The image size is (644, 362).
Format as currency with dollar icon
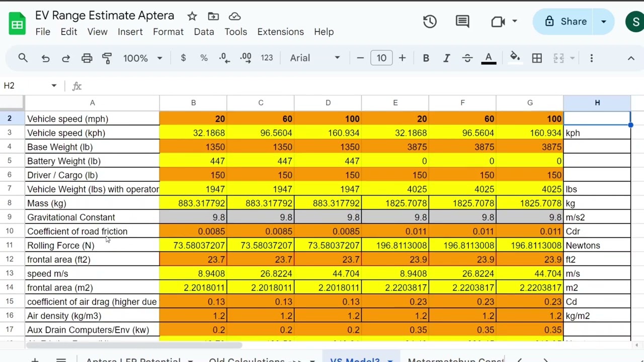(x=183, y=58)
